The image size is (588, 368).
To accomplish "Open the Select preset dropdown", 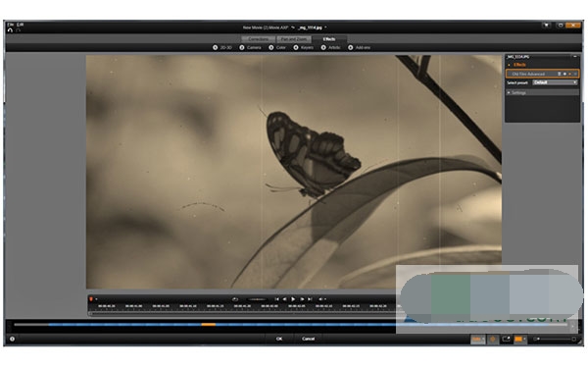I will [x=555, y=82].
